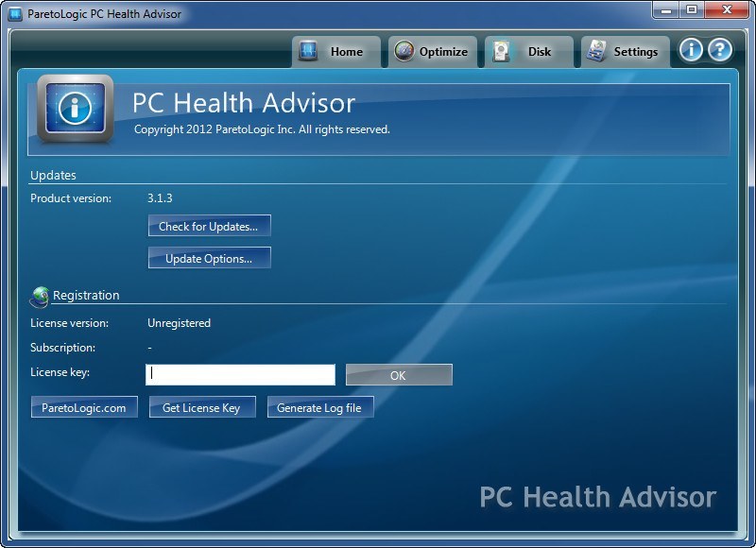
Task: Focus the License key input field
Action: 240,375
